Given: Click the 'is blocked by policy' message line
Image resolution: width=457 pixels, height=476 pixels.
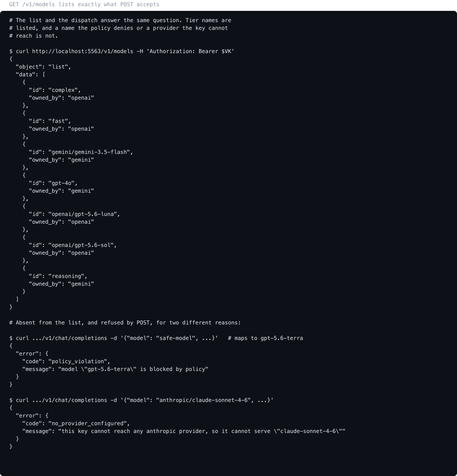Looking at the screenshot, I should (115, 369).
